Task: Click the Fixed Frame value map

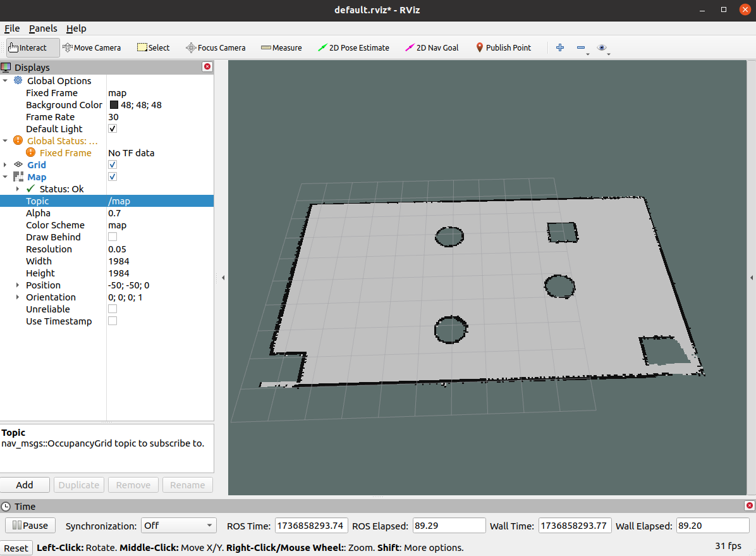Action: 117,92
